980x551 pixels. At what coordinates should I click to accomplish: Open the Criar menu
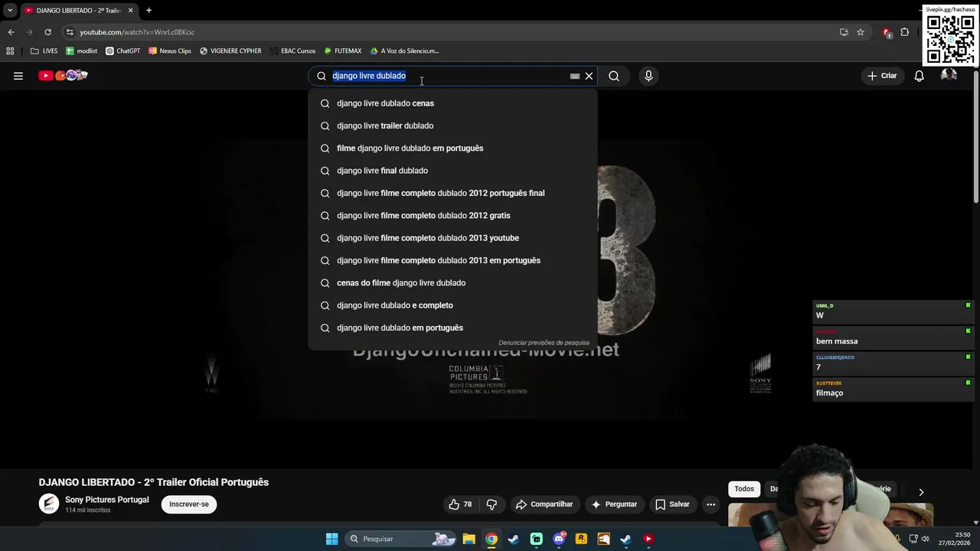point(882,76)
